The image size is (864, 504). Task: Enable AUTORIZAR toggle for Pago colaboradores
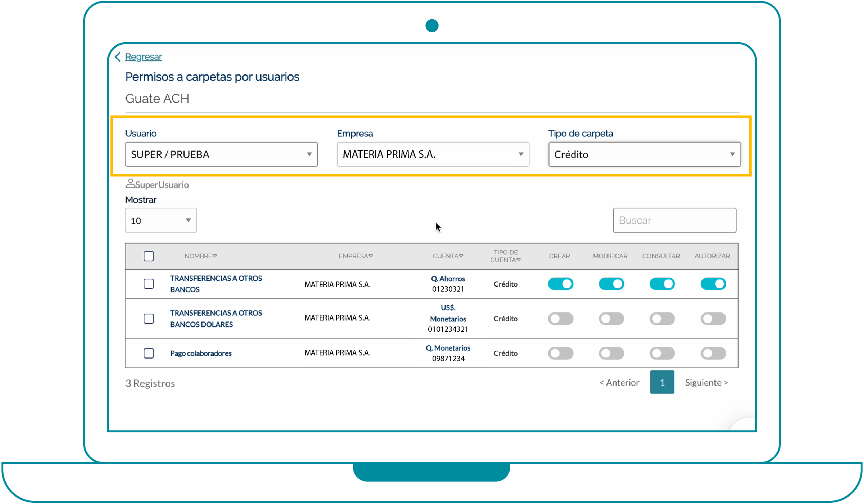[x=713, y=353]
